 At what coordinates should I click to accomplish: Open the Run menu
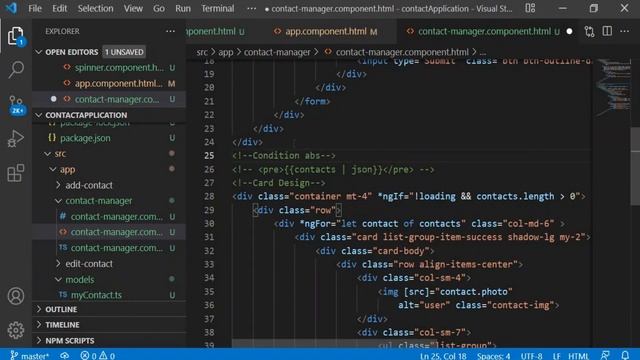point(183,8)
